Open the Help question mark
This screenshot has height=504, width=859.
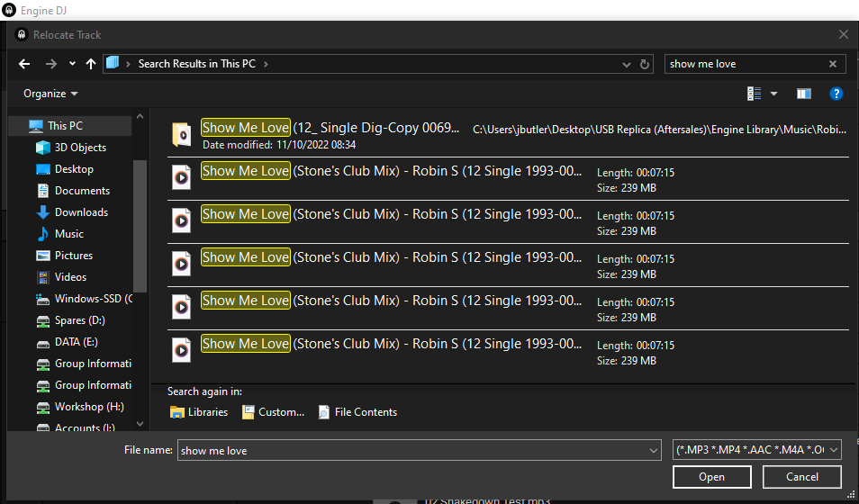(836, 94)
